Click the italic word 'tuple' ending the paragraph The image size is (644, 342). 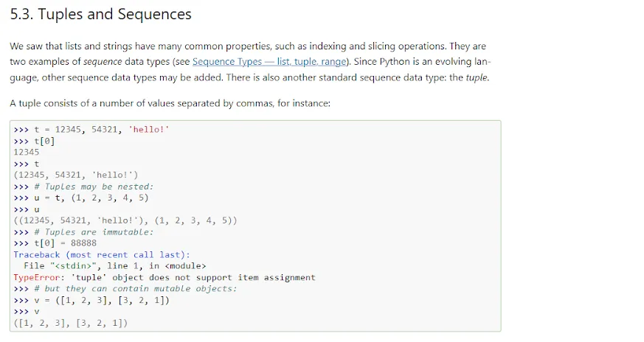(x=476, y=77)
